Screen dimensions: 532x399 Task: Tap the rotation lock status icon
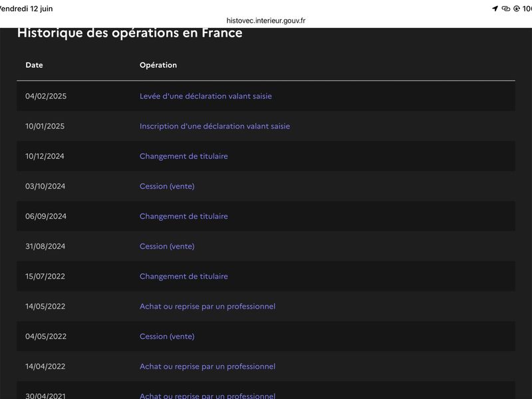tap(517, 9)
